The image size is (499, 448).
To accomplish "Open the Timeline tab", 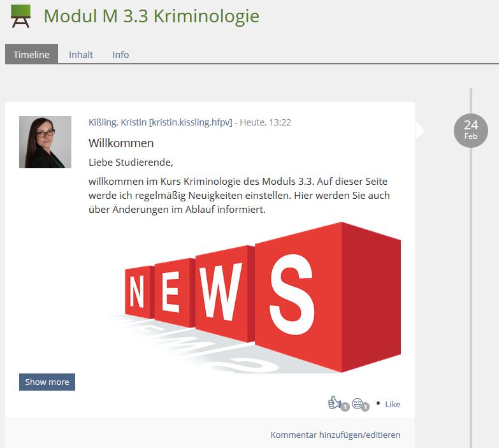I will pos(31,54).
